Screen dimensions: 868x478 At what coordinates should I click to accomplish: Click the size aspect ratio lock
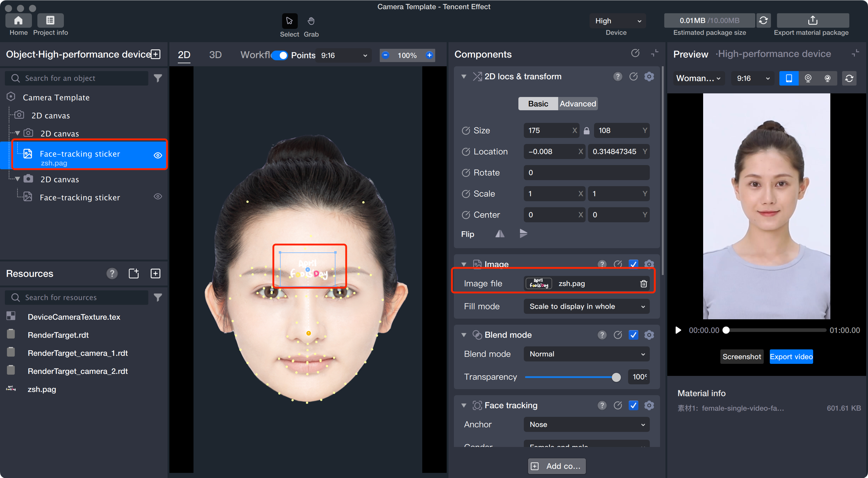pos(586,131)
